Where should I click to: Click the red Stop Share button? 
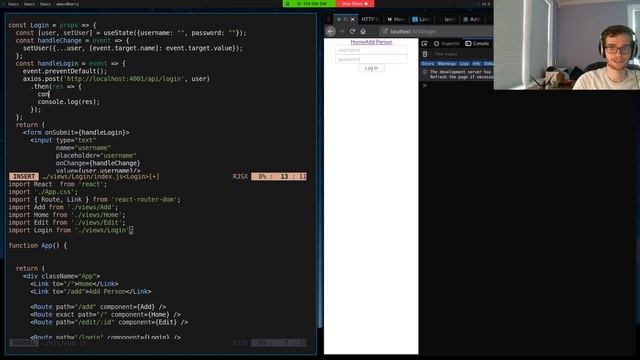pos(355,4)
